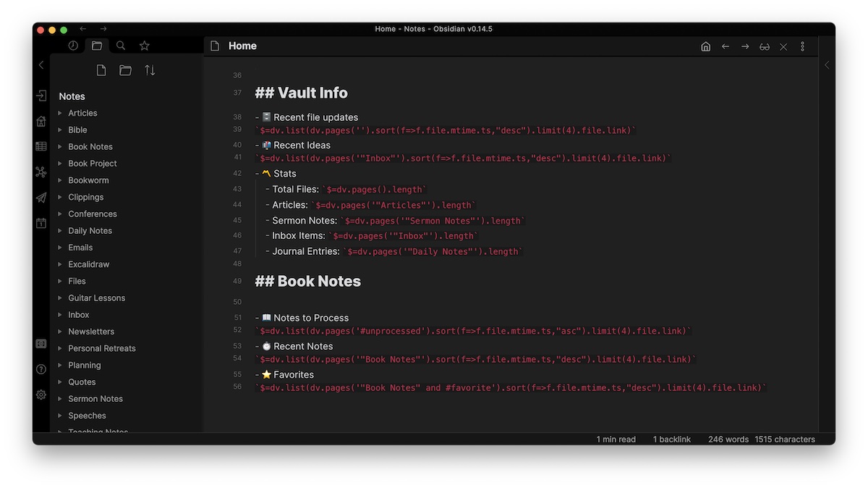Click the 'Recent Ideas' line

click(293, 145)
